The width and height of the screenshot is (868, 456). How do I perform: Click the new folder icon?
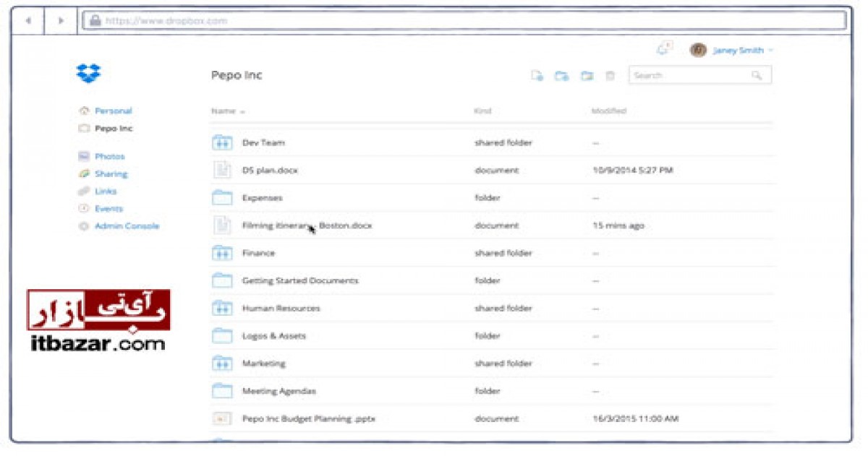[561, 75]
